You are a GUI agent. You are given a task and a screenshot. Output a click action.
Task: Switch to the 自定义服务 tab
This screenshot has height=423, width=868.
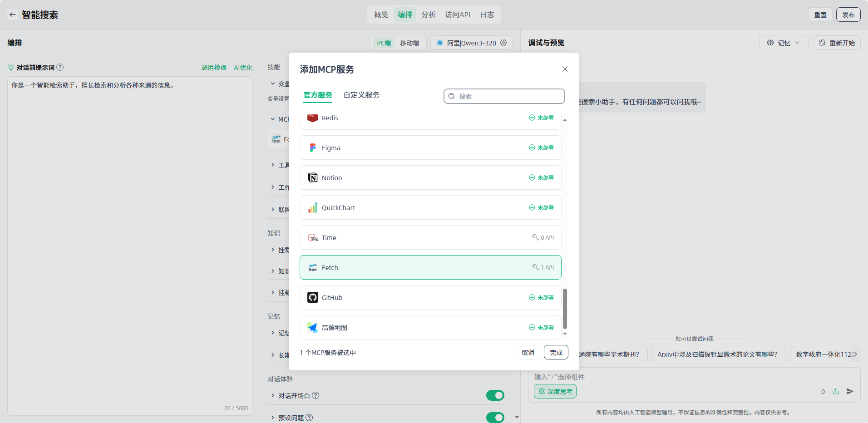[361, 95]
